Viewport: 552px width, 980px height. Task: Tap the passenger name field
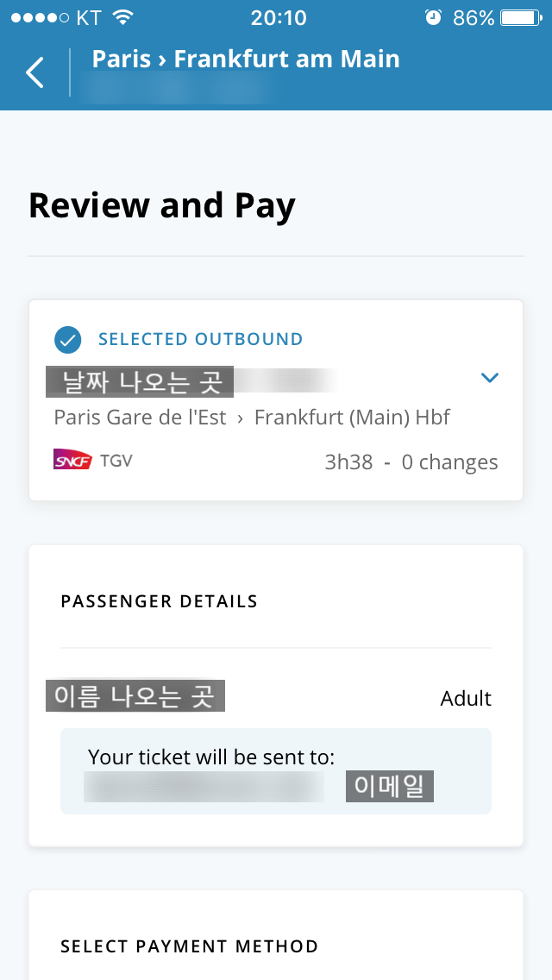pos(135,696)
